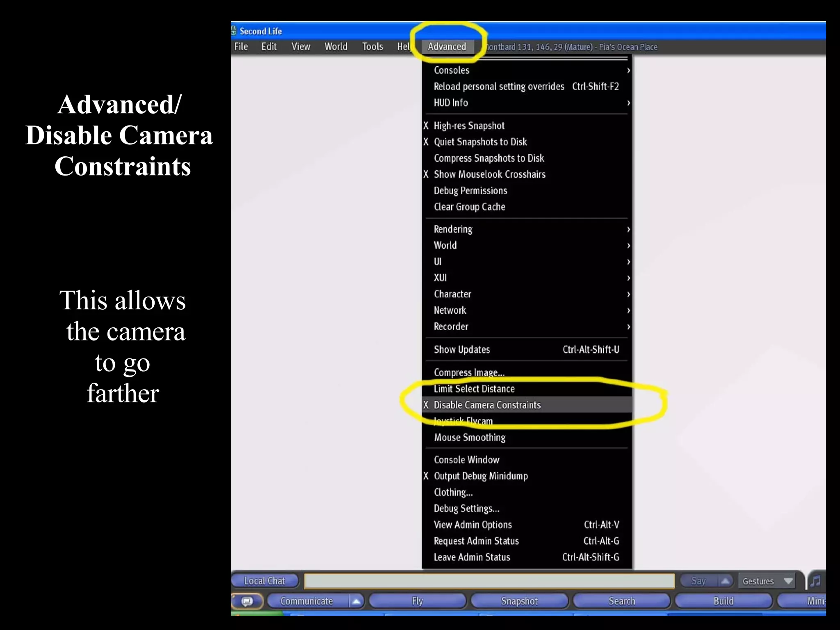Click the music note icon
This screenshot has height=630, width=840.
pos(815,581)
